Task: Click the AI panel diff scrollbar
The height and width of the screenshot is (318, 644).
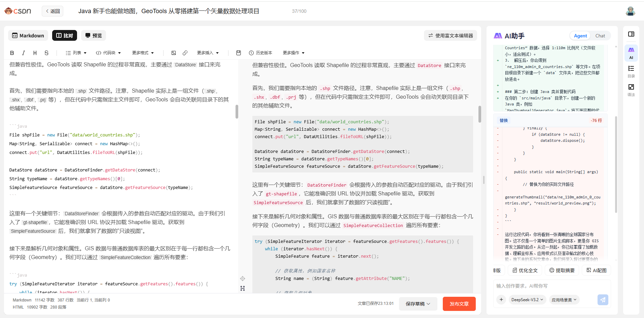Action: click(x=616, y=165)
